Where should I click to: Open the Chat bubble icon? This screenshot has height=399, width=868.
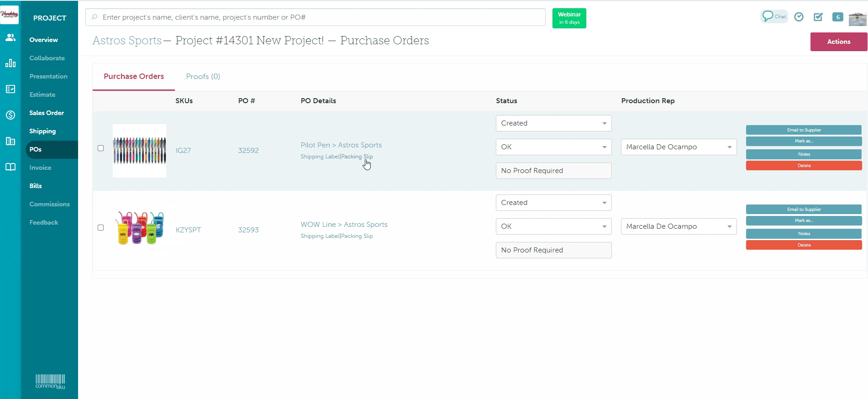(x=773, y=16)
